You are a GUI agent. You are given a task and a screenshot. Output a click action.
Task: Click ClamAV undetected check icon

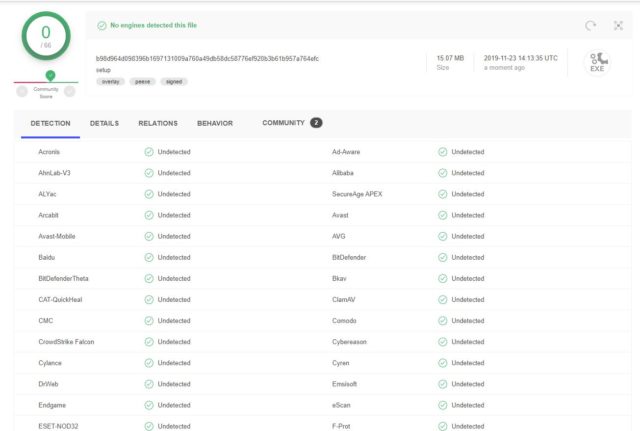click(x=443, y=300)
